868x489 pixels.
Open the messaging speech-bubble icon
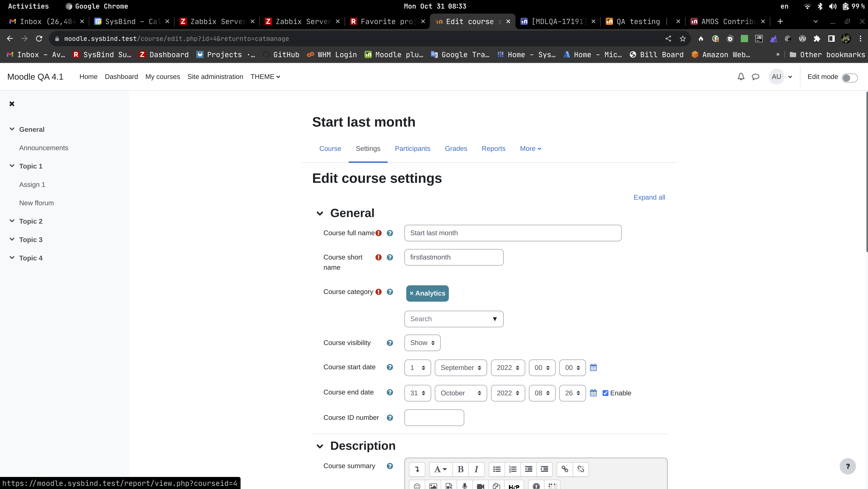pyautogui.click(x=756, y=77)
